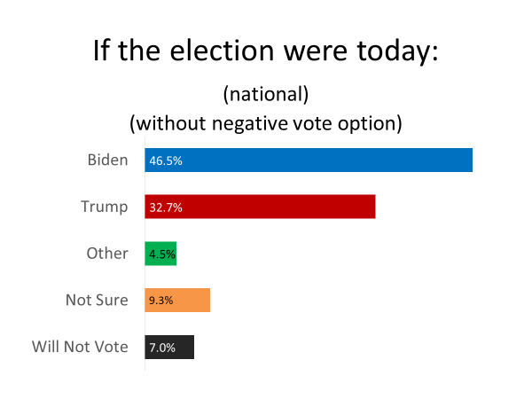Click the blue Biden bar
This screenshot has width=532, height=399.
(x=309, y=160)
